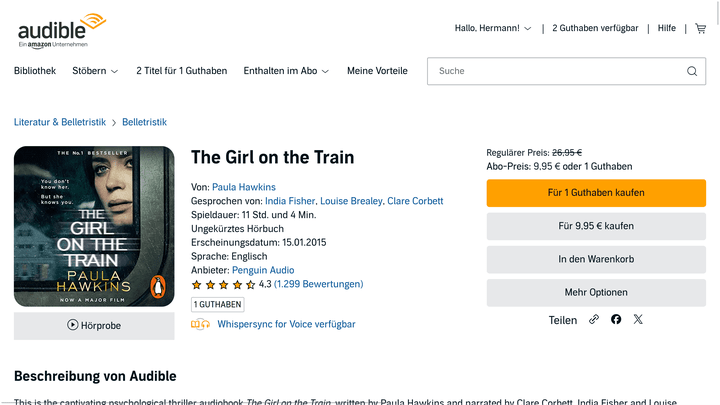Open the Bibliothek menu item
The image size is (720, 405).
point(35,71)
